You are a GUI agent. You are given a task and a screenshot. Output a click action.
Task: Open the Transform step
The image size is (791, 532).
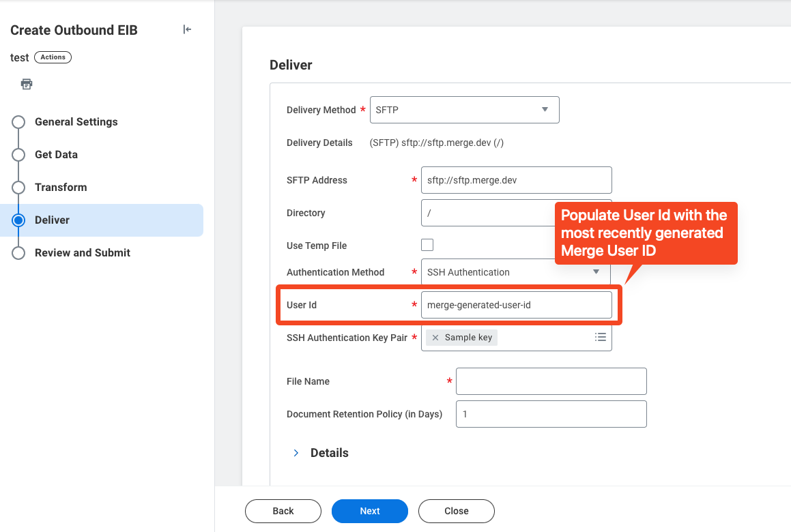61,188
